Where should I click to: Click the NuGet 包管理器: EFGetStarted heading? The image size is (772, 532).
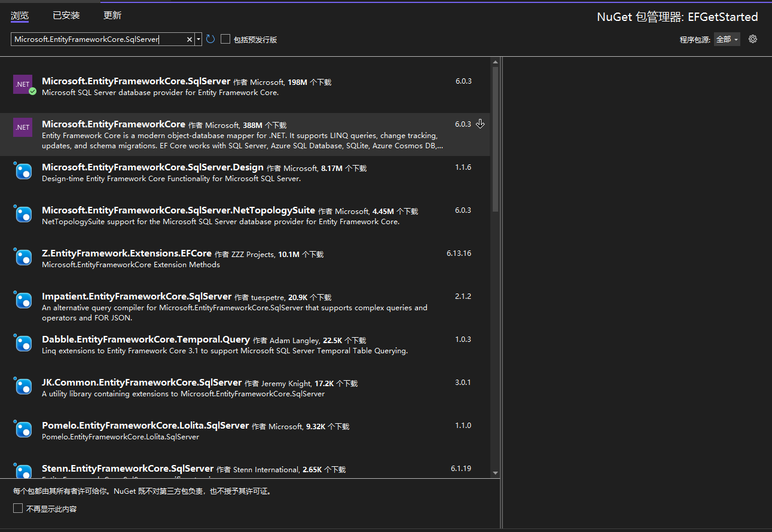(x=678, y=17)
